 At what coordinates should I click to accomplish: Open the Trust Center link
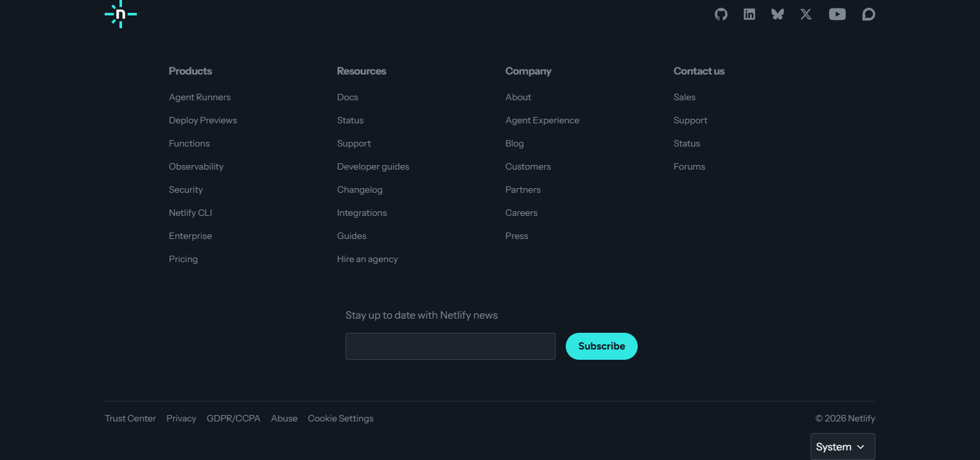(x=130, y=418)
